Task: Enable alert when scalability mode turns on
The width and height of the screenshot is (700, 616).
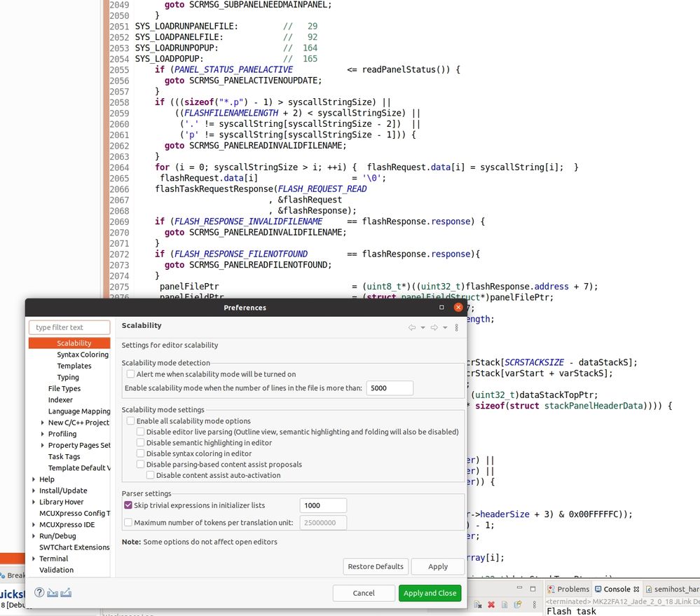Action: point(130,374)
